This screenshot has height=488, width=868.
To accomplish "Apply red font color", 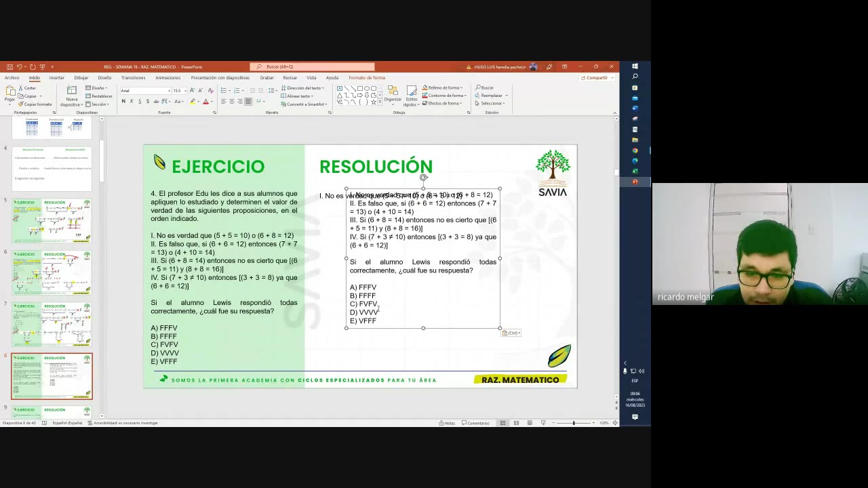I will click(x=206, y=101).
